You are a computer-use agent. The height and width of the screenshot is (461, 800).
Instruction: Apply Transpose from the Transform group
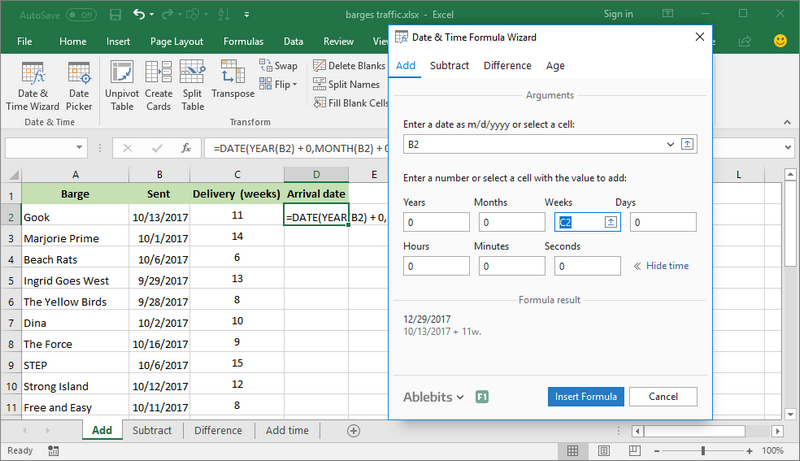point(233,84)
